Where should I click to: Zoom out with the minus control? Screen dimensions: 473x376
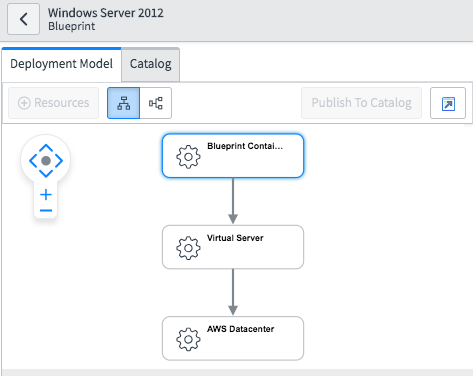coord(46,210)
